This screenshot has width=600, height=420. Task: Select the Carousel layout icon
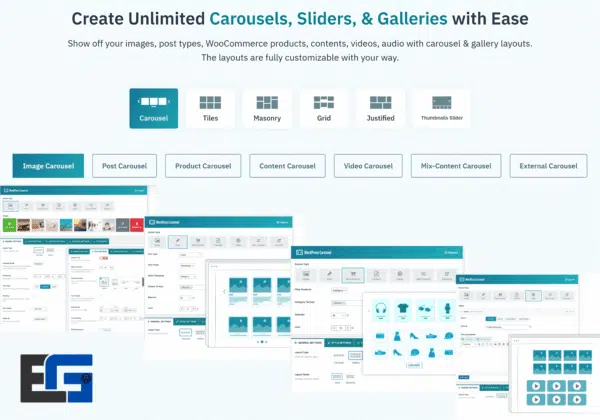click(x=153, y=108)
